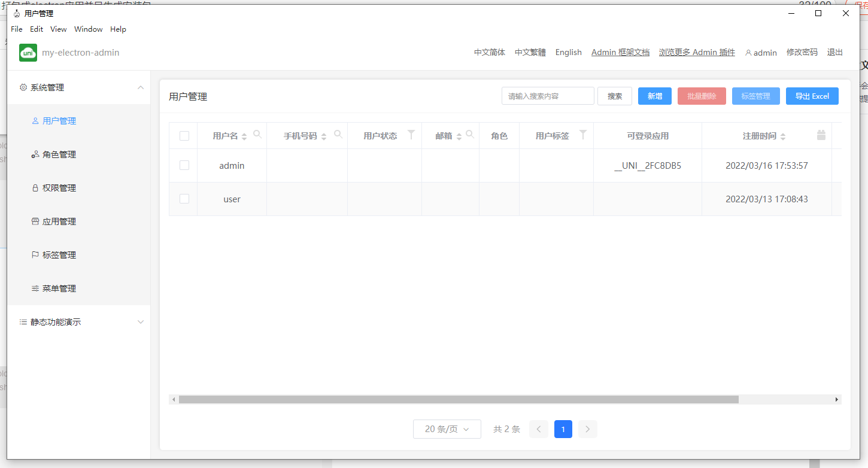Open 应用管理 in the sidebar
Screen dimensions: 868x468
(x=60, y=221)
